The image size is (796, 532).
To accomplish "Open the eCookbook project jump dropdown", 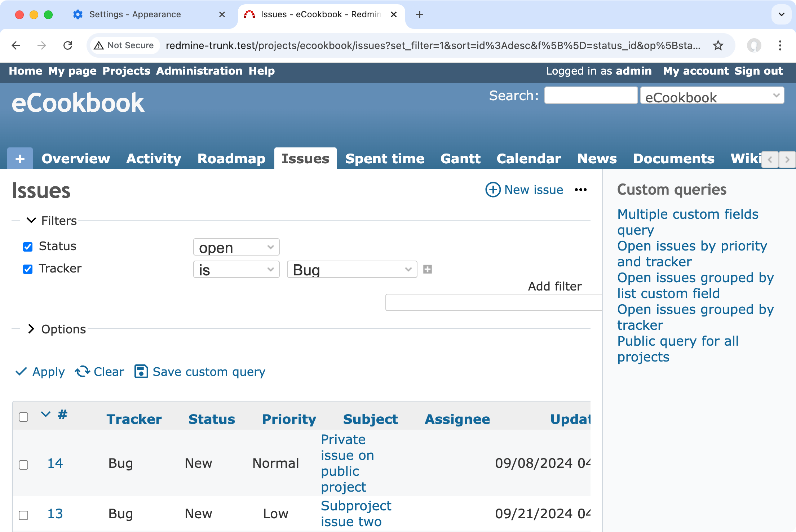I will tap(712, 96).
